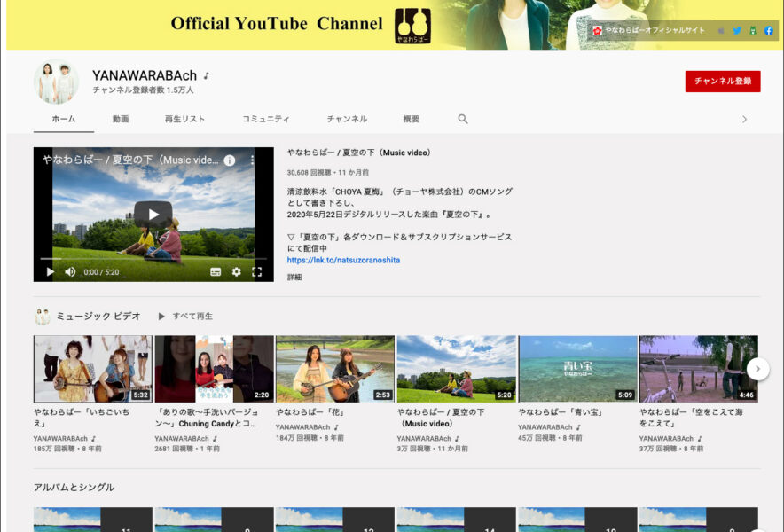Open the 夏空の下 5:20 thumbnail in row
Viewport: 784px width, 532px height.
457,369
